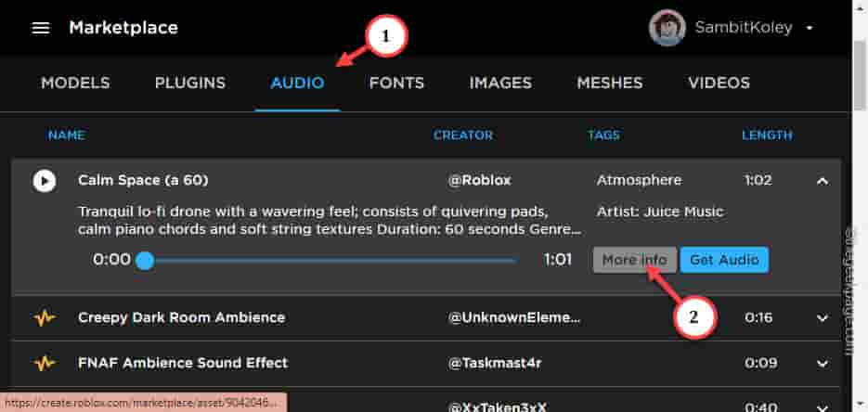Click waveform icon beside FNAF Ambience Sound Effect
The height and width of the screenshot is (412, 868).
coord(45,364)
